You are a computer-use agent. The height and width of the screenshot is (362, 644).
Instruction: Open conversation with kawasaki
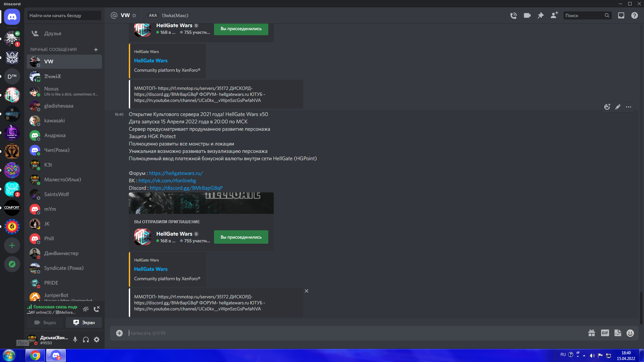[64, 121]
